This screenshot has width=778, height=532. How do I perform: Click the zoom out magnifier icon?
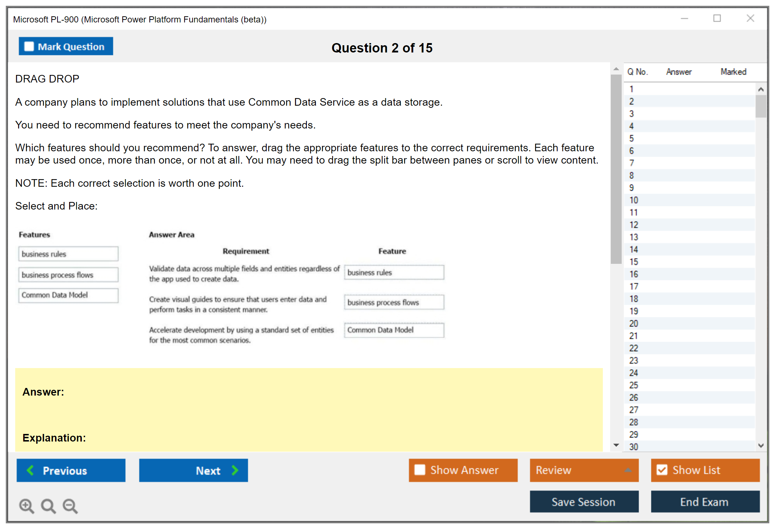[70, 506]
